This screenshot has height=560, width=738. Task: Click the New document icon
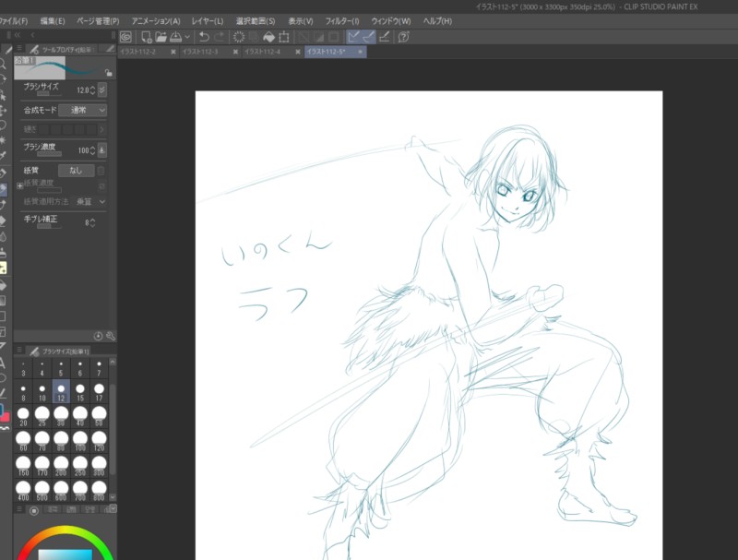pyautogui.click(x=147, y=37)
